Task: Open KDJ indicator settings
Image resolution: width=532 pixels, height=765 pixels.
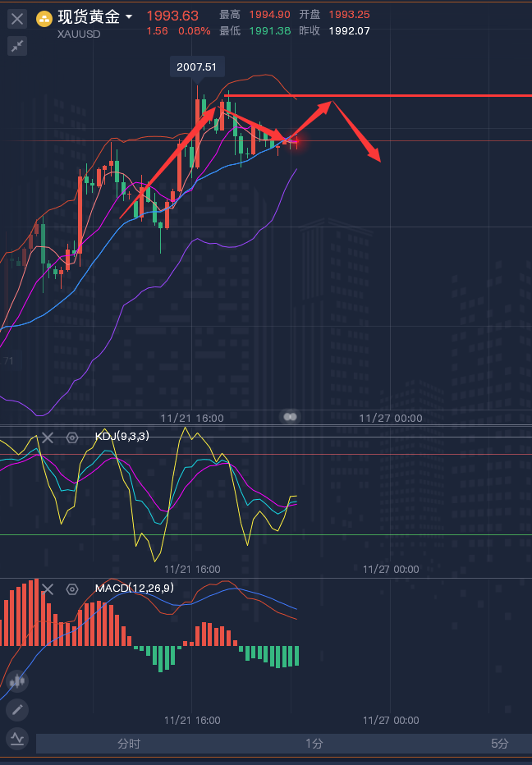Action: tap(72, 437)
